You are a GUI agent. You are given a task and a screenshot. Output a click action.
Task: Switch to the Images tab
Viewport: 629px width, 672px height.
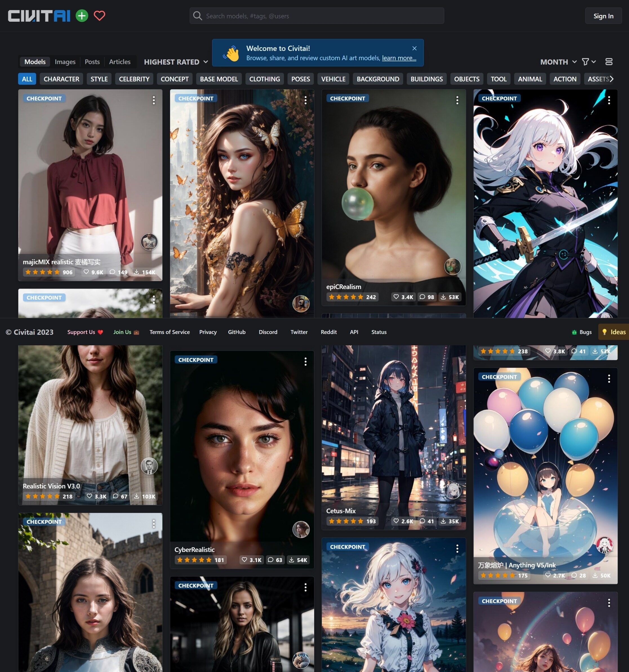click(65, 62)
